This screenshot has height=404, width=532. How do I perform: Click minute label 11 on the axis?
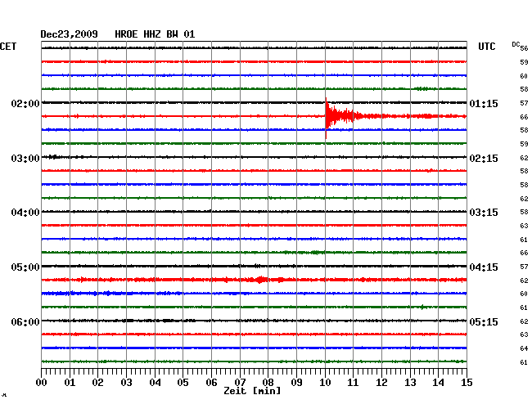click(x=353, y=383)
